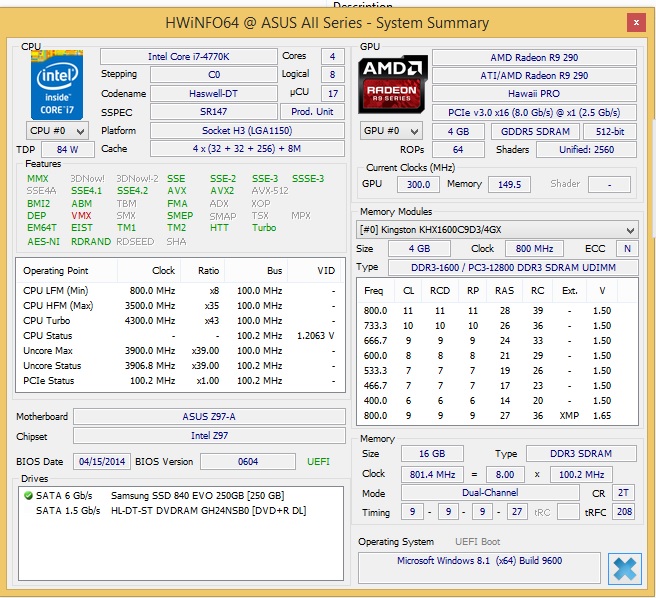The height and width of the screenshot is (598, 656).
Task: Click the BIOS date 04/15/2014 field
Action: coord(102,462)
